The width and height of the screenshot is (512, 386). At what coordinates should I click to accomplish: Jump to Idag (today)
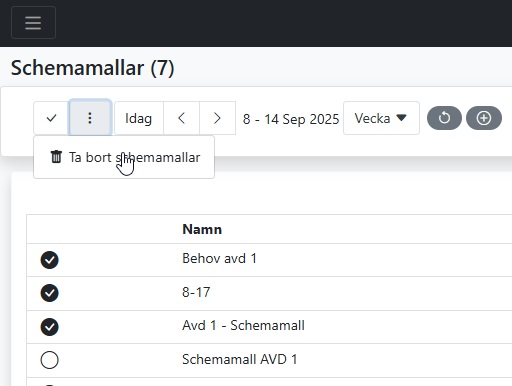pos(139,118)
